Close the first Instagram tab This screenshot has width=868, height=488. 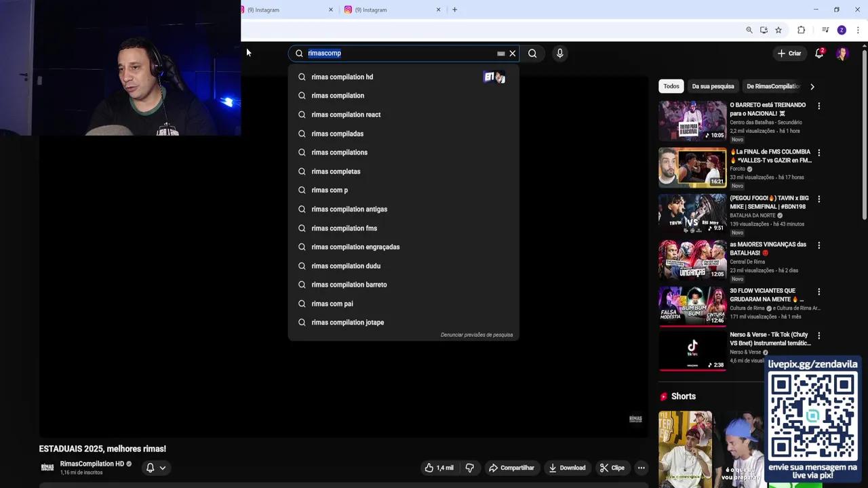pyautogui.click(x=331, y=9)
